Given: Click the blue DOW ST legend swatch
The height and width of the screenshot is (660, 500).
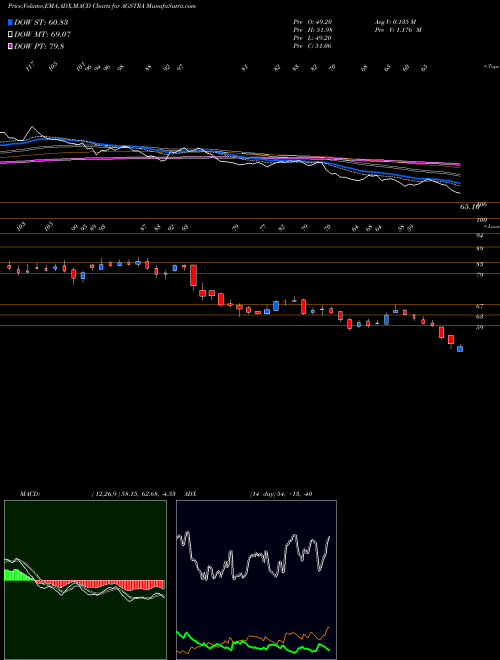Looking at the screenshot, I should pyautogui.click(x=10, y=22).
